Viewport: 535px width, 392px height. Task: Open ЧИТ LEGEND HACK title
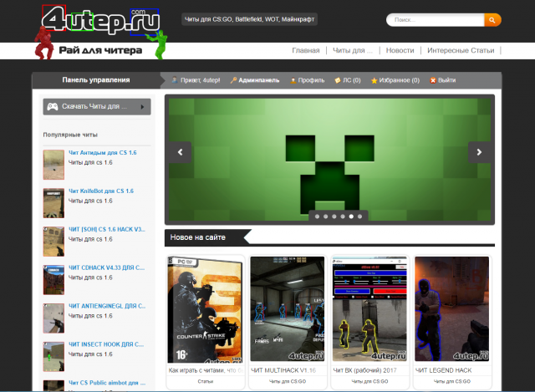(443, 370)
